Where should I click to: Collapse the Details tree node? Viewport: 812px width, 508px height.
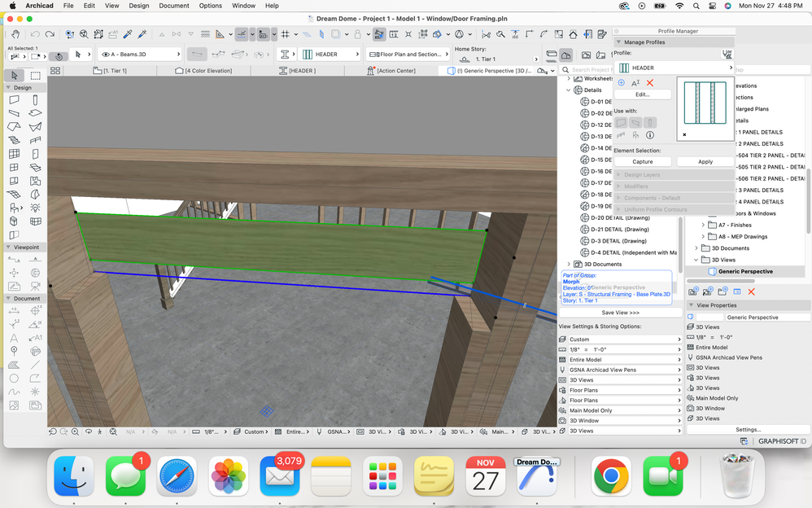[x=569, y=90]
